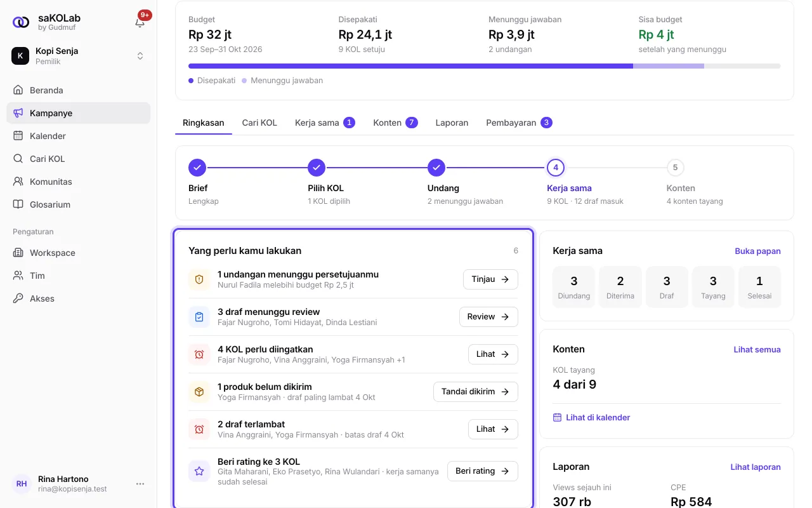Click the Tim sidebar icon

click(x=18, y=276)
